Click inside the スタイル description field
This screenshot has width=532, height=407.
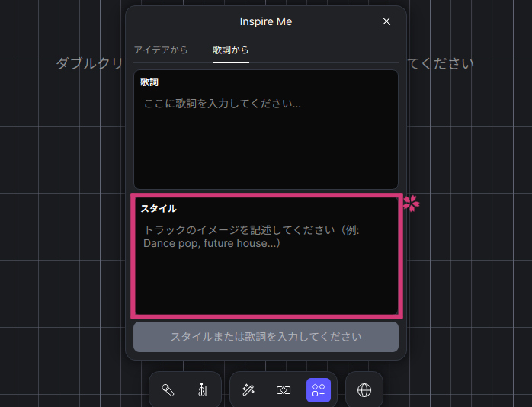(x=266, y=274)
